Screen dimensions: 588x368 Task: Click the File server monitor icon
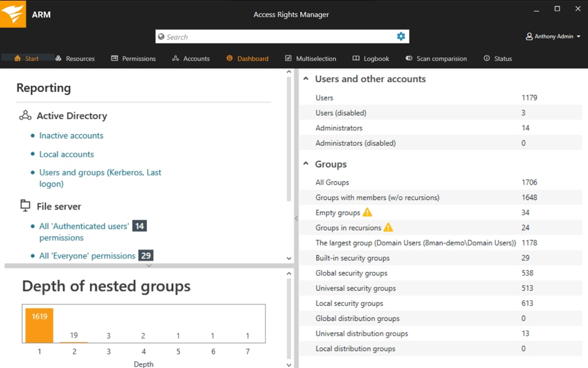pos(25,206)
